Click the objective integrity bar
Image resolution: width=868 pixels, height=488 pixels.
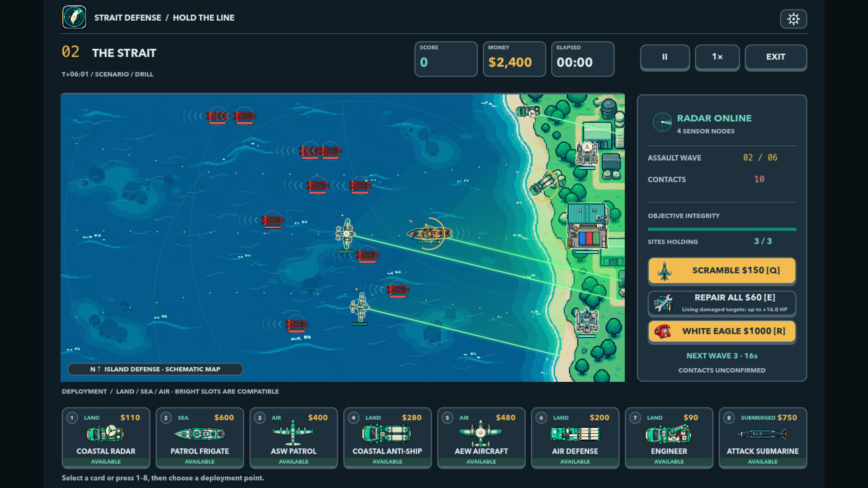pyautogui.click(x=722, y=230)
